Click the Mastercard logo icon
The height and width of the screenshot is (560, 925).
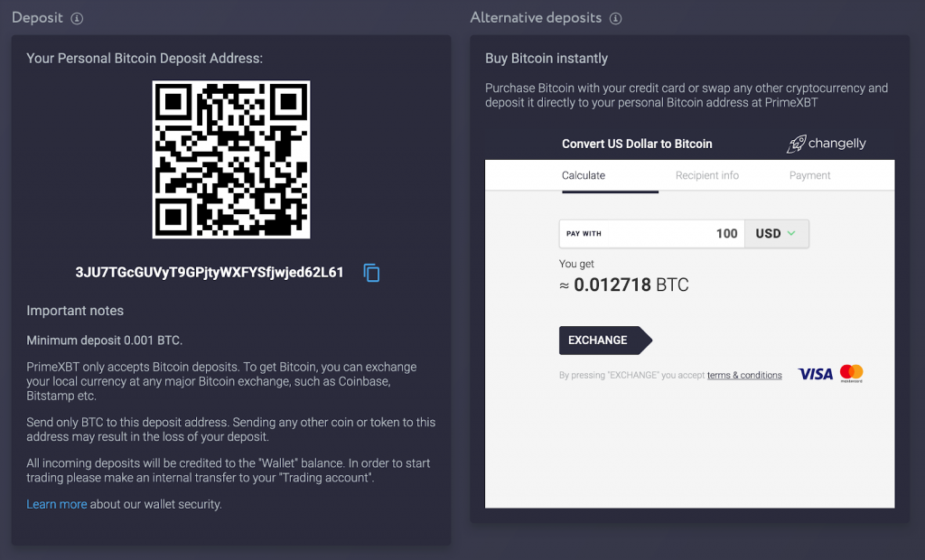[851, 373]
